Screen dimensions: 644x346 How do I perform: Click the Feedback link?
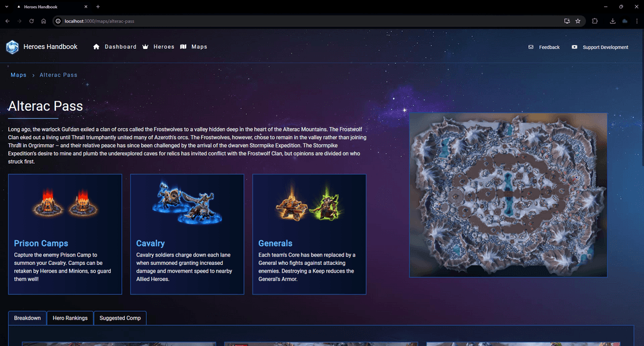tap(549, 47)
